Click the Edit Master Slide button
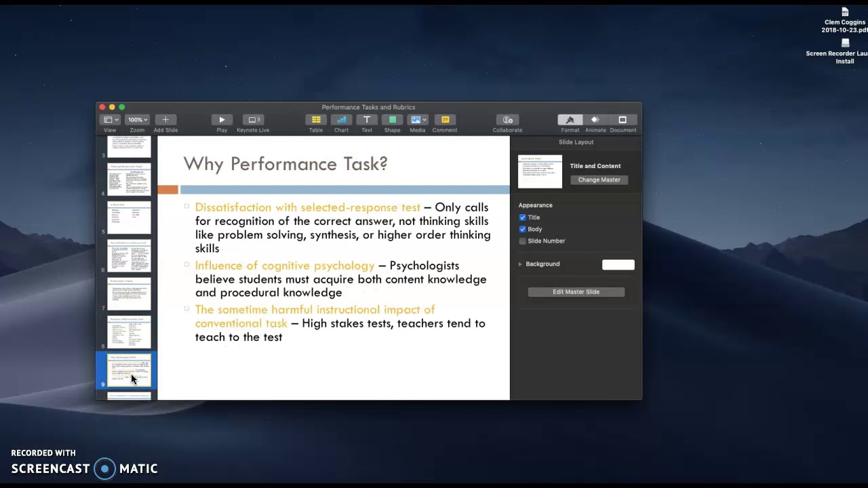Screen dimensions: 868x488 point(576,291)
